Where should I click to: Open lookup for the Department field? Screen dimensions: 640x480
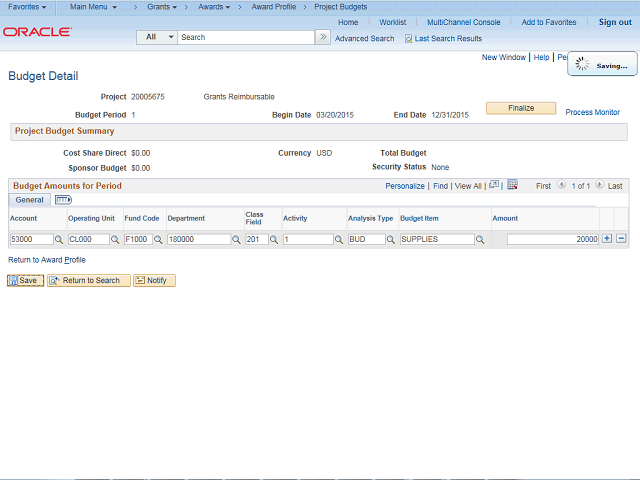click(x=236, y=240)
